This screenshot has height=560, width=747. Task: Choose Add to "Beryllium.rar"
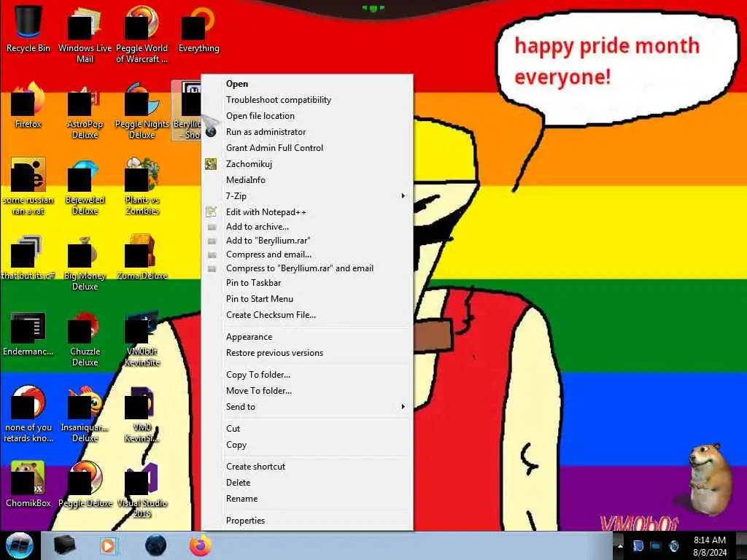(307, 241)
